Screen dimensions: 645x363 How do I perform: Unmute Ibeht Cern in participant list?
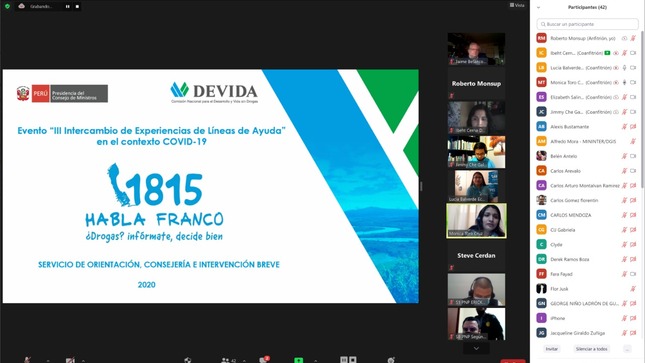pos(624,53)
